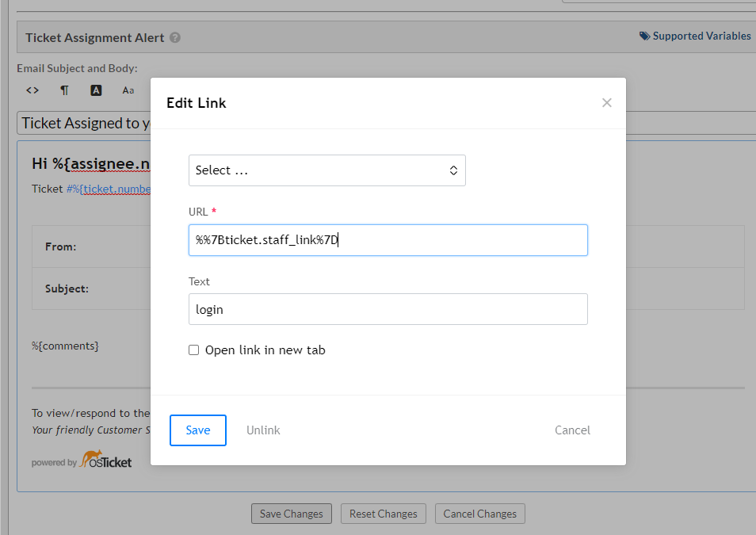Click help icon beside Ticket Assignment Alert
The image size is (756, 535).
point(175,37)
